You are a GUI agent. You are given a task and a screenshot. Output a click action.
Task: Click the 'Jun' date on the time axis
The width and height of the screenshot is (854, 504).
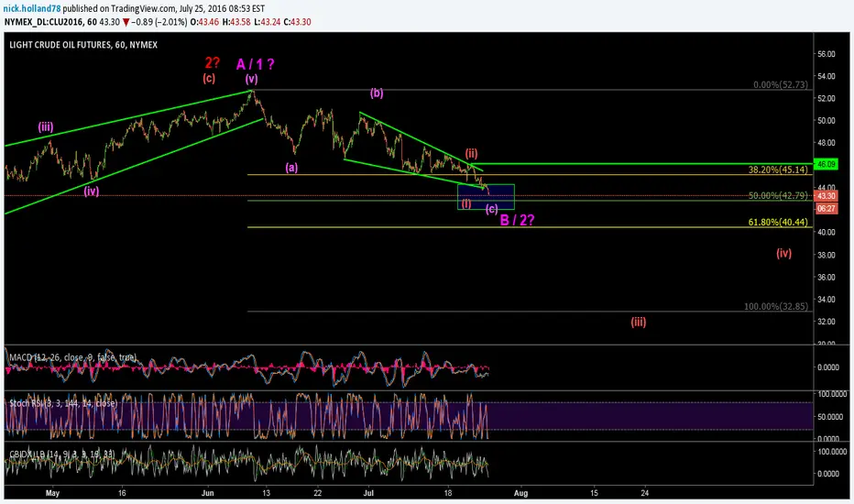coord(207,493)
